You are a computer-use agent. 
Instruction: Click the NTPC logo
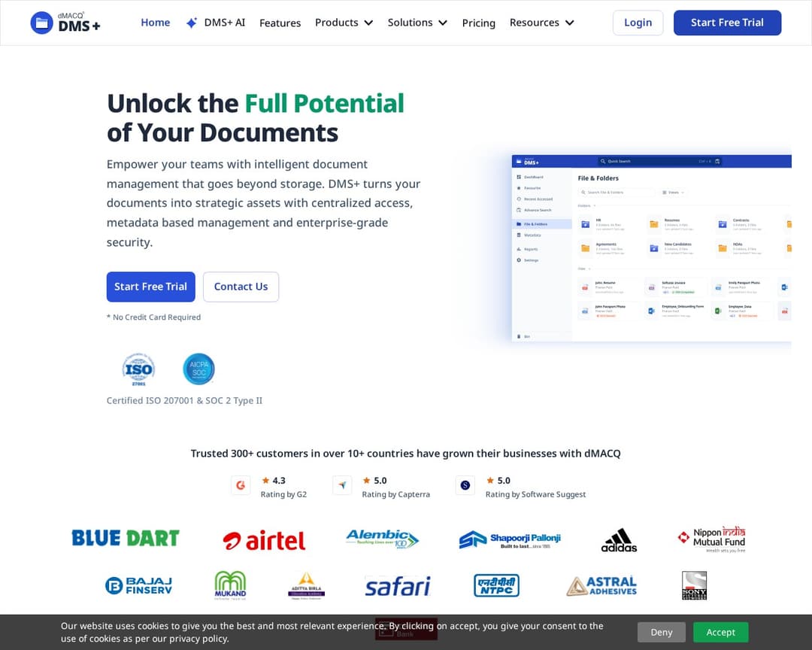point(497,586)
